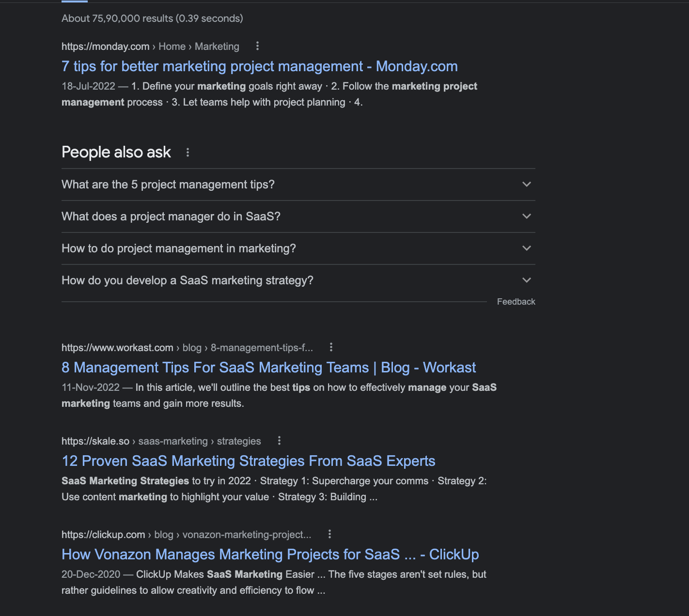Expand "How to do project management in marketing?" chevron
The height and width of the screenshot is (616, 689).
click(x=527, y=248)
